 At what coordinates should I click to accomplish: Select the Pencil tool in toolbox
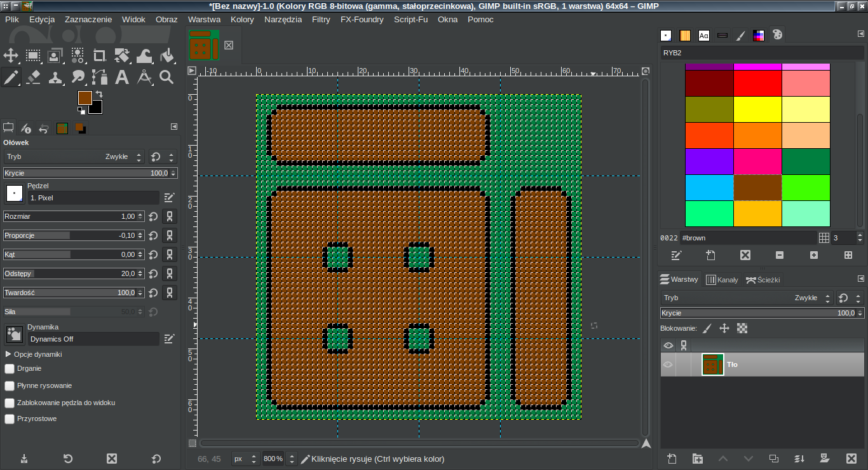[11, 78]
